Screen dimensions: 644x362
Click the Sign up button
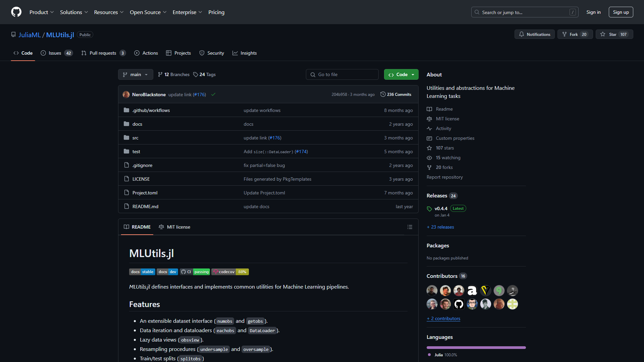tap(621, 12)
